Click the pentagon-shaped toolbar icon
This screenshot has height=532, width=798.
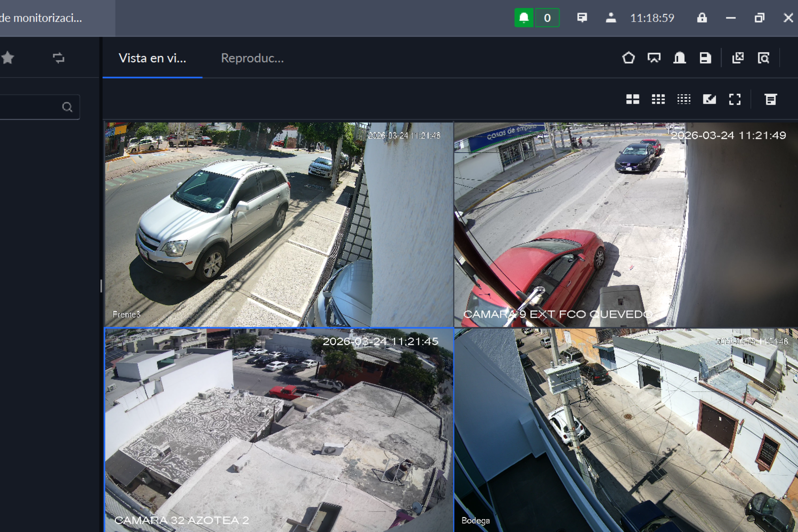click(628, 58)
